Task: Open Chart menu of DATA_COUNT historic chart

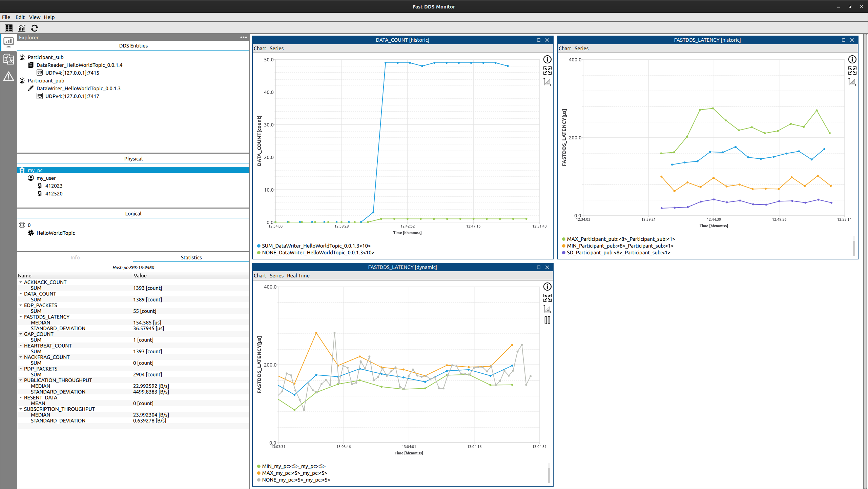Action: point(260,48)
